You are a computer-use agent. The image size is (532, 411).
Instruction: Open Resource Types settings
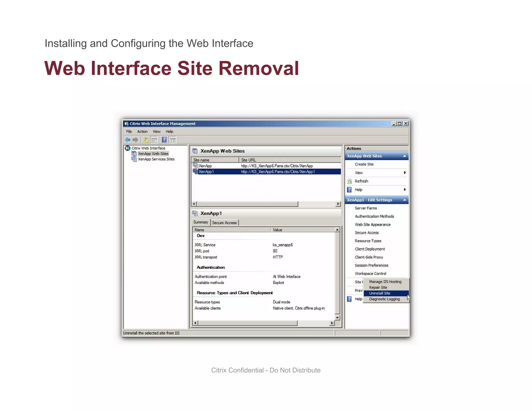(368, 241)
